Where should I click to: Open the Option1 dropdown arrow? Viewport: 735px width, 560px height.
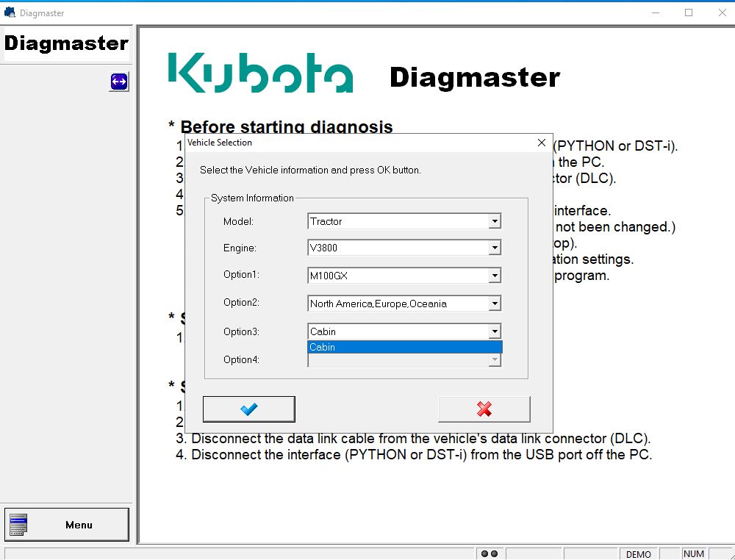495,276
